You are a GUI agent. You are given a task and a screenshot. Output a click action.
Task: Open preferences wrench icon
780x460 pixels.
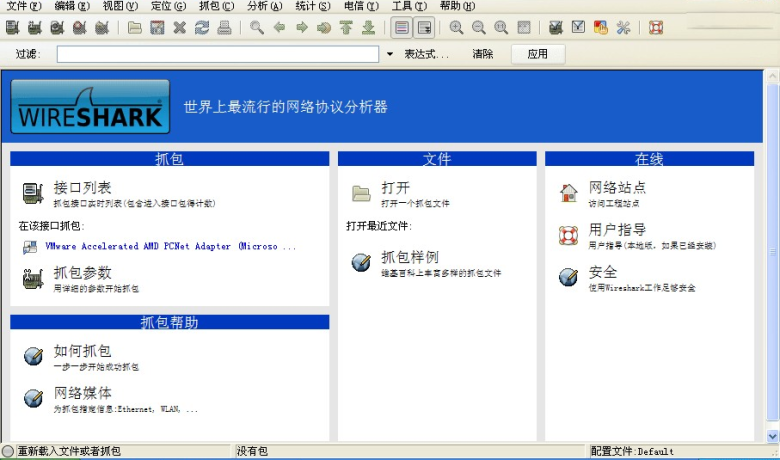point(623,27)
